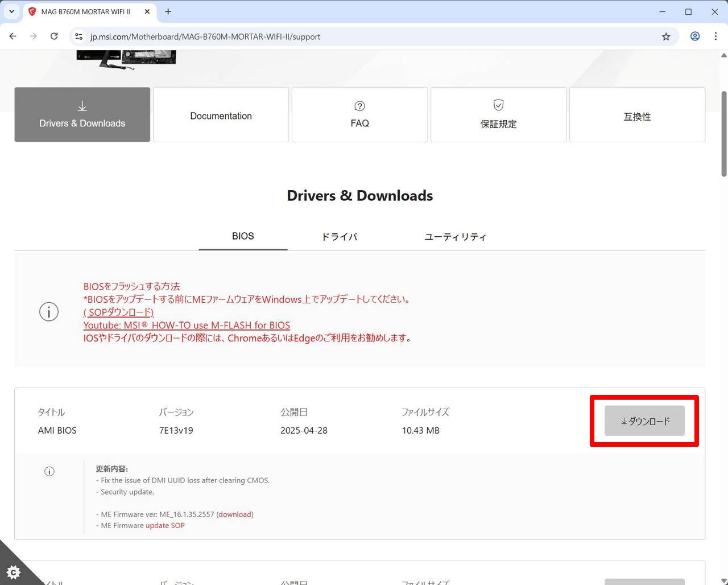Close the MAG B760M MORTAR WIFI II tab
Viewport: 728px width, 585px height.
[x=147, y=11]
